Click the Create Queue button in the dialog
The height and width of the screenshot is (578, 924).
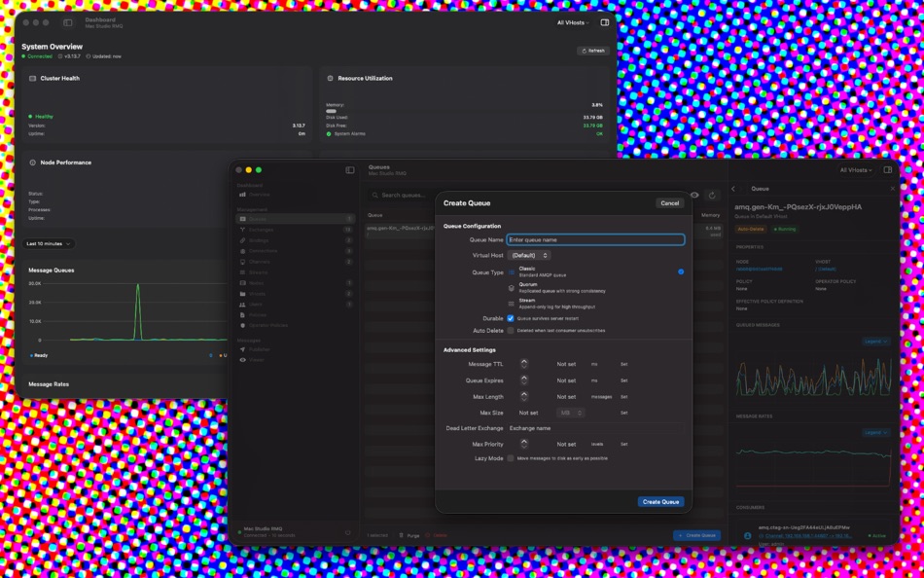[660, 502]
